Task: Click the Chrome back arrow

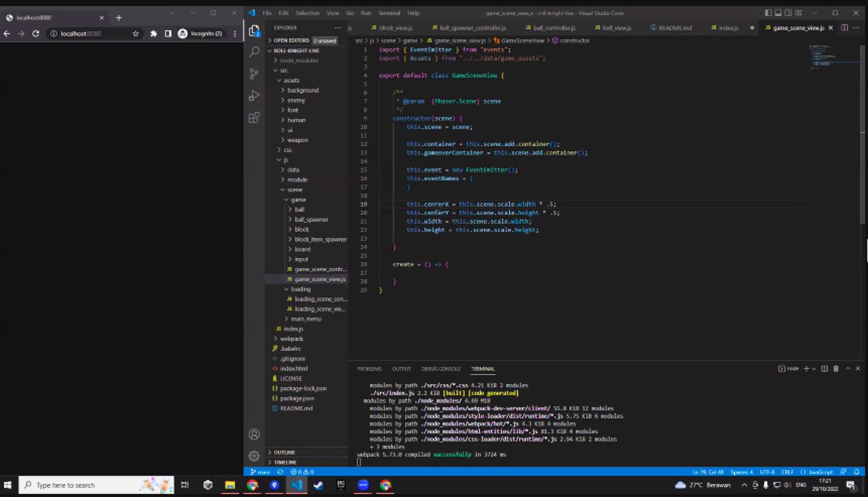Action: pyautogui.click(x=7, y=33)
